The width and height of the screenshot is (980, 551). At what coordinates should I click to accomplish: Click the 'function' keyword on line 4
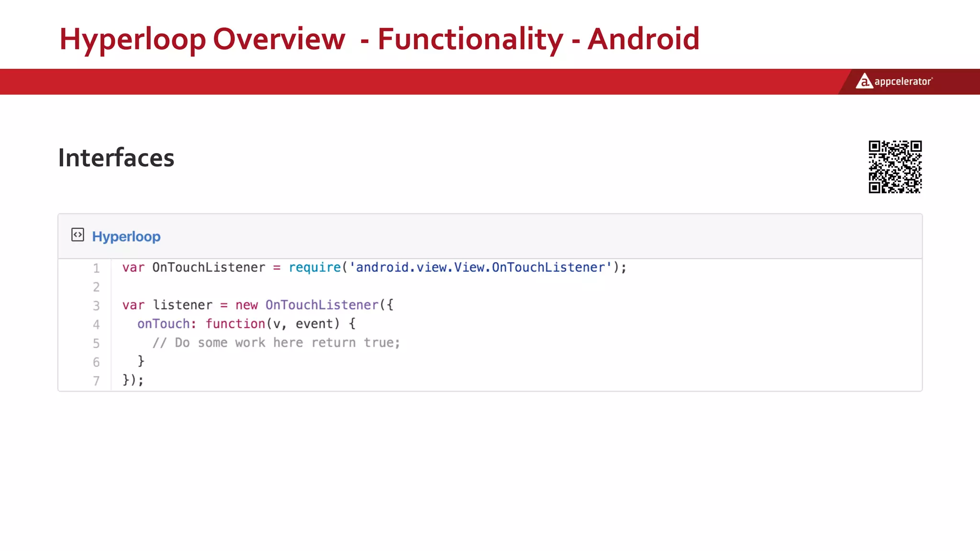pyautogui.click(x=235, y=324)
